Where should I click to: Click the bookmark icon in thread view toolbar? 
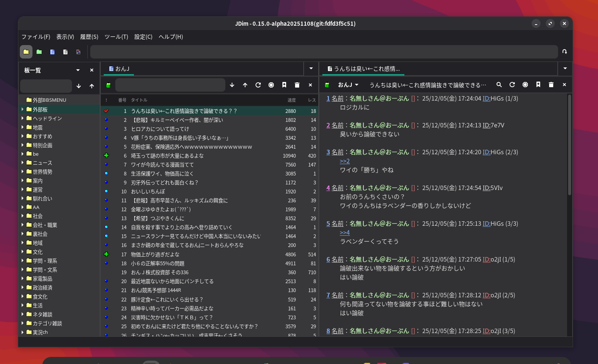click(x=538, y=85)
